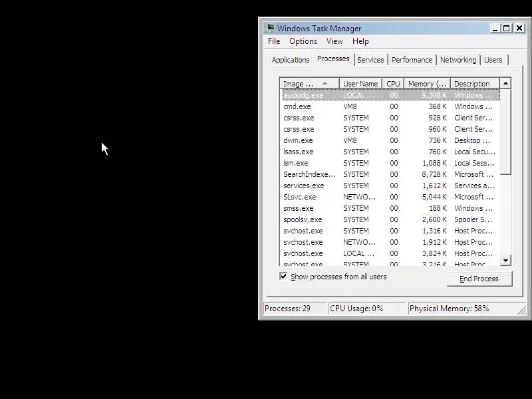The height and width of the screenshot is (399, 532).
Task: Open the Options menu
Action: click(303, 41)
